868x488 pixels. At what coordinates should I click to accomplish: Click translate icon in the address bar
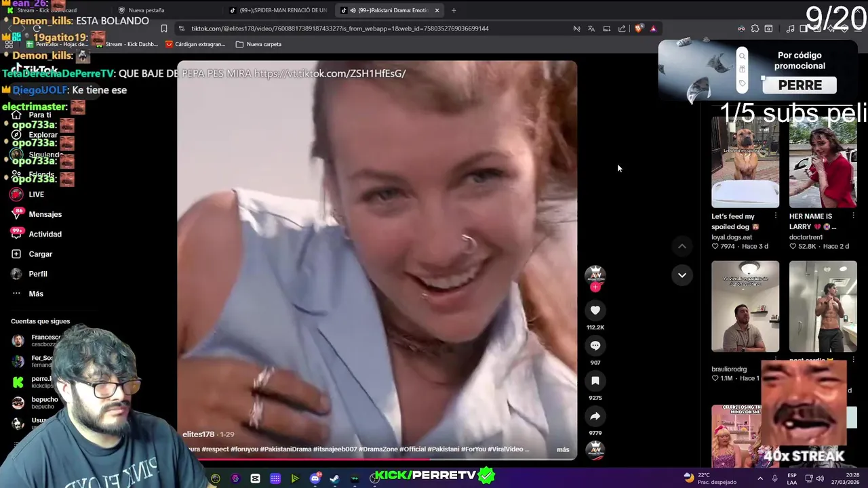[x=591, y=28]
